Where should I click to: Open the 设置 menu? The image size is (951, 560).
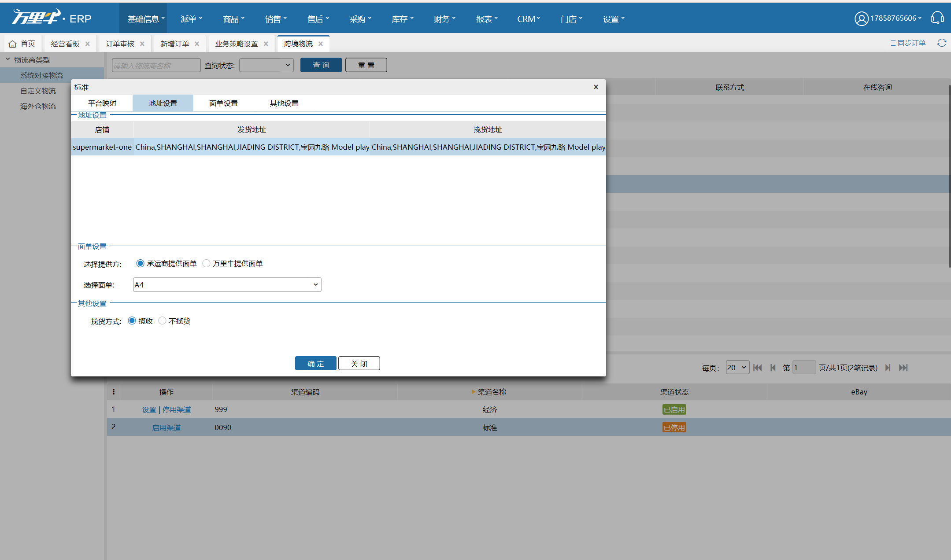pos(614,19)
